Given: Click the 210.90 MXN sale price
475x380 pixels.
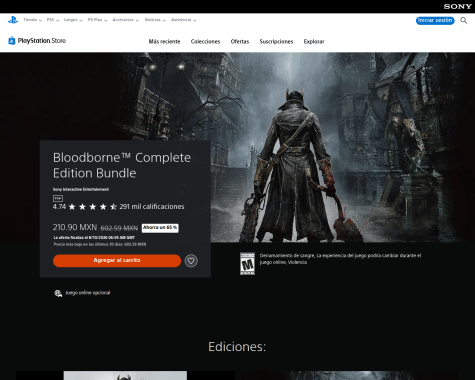Looking at the screenshot, I should tap(75, 227).
